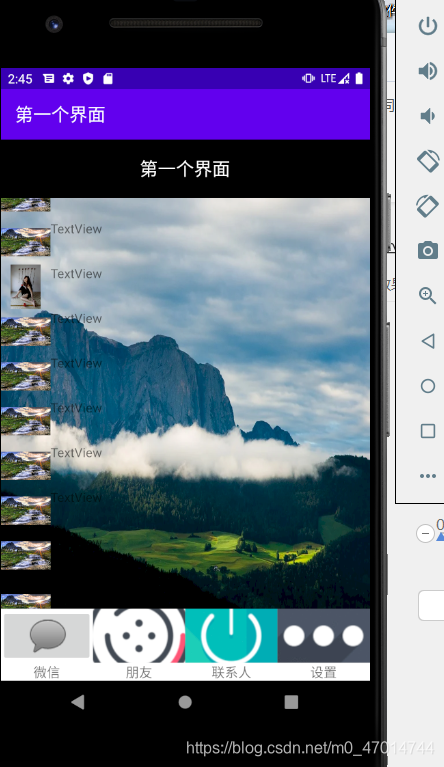Tap the Android recents square on phone
The image size is (444, 767).
click(x=291, y=702)
